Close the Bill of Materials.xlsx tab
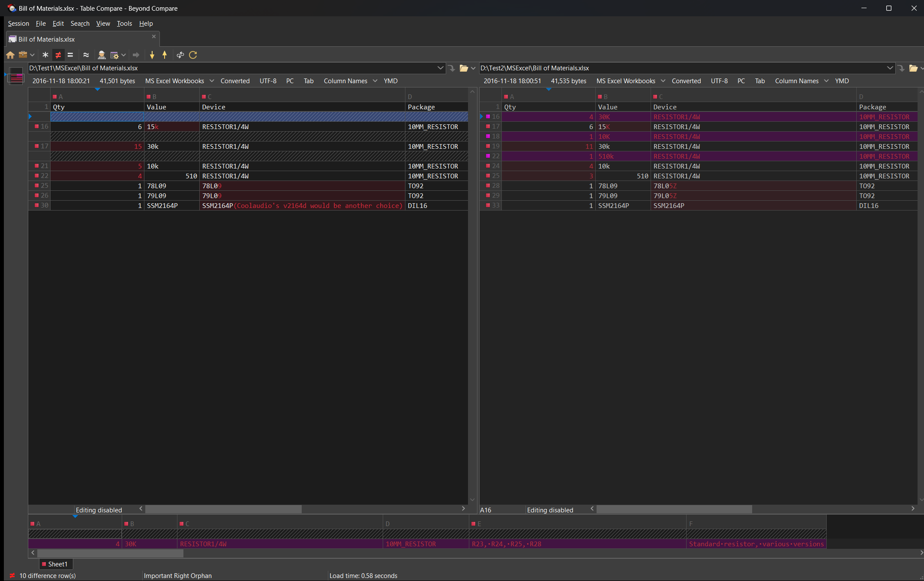This screenshot has height=581, width=924. pyautogui.click(x=154, y=37)
